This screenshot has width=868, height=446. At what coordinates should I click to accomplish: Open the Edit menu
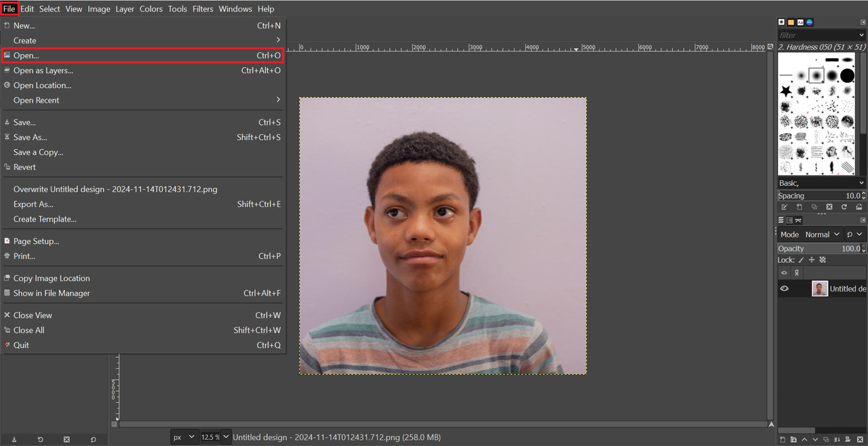click(27, 9)
